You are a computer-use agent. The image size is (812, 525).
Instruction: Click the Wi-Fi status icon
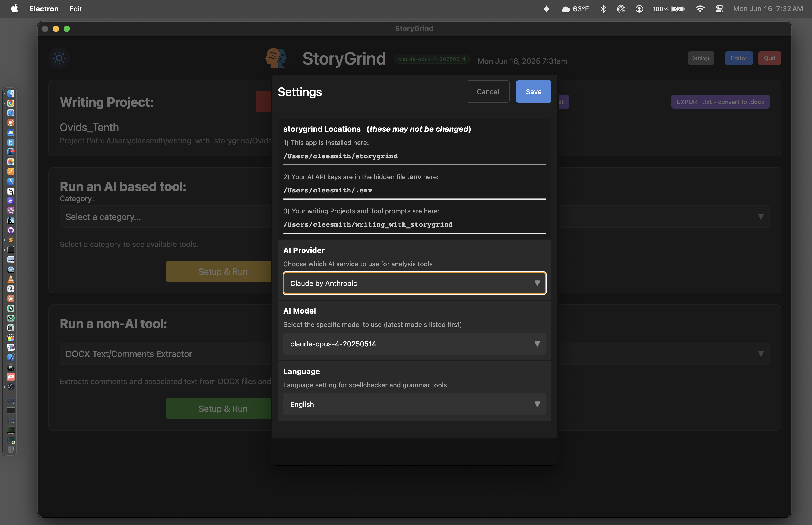click(700, 9)
